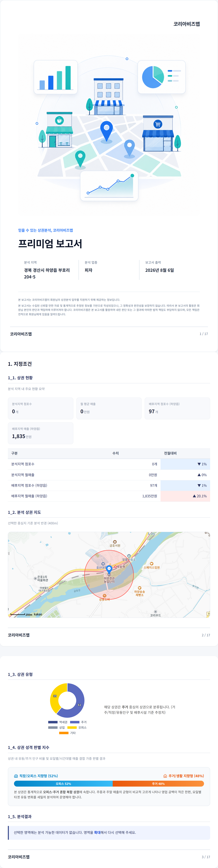Viewport: 218px width, 868px height.
Task: Click the 코리아비즈맵 logo at cover top
Action: pyautogui.click(x=187, y=24)
